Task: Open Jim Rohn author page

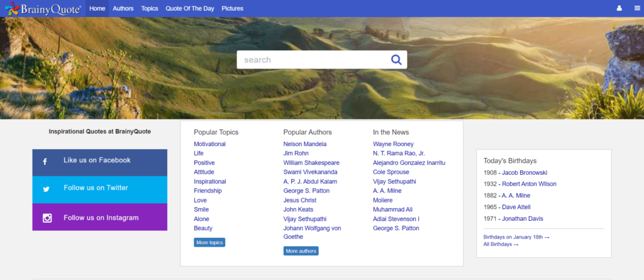Action: tap(296, 154)
